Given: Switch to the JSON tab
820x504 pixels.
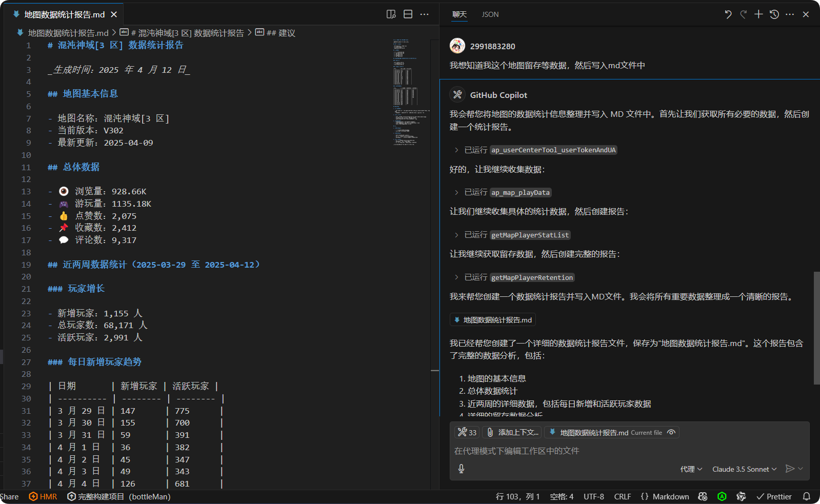Looking at the screenshot, I should tap(490, 14).
